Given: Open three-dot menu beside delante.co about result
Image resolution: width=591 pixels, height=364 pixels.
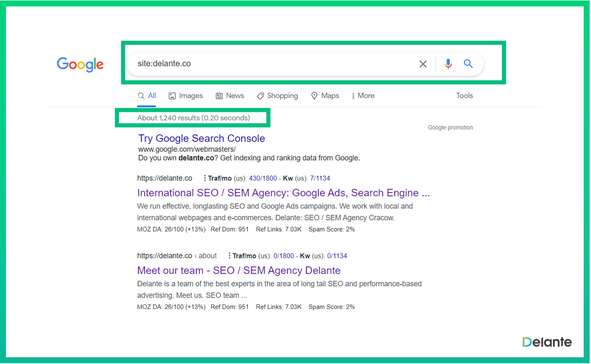Looking at the screenshot, I should point(229,256).
